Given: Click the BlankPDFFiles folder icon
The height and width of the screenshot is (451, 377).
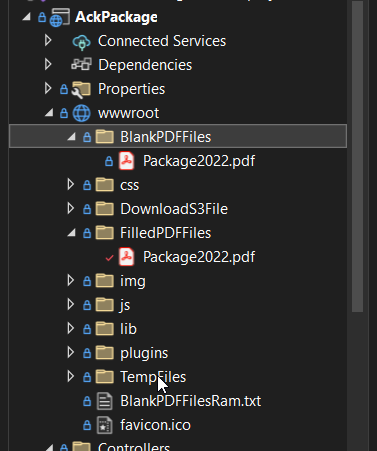Looking at the screenshot, I should click(x=105, y=136).
